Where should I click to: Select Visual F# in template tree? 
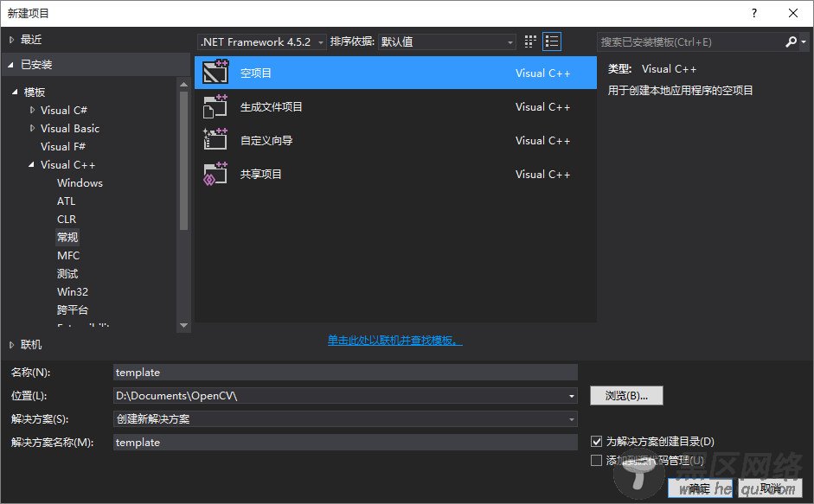click(x=63, y=146)
